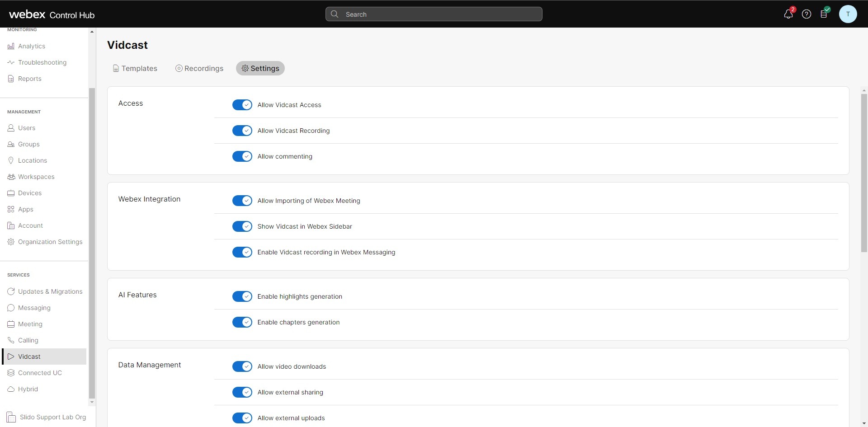Disable Allow video downloads toggle
The height and width of the screenshot is (427, 868).
(x=242, y=366)
